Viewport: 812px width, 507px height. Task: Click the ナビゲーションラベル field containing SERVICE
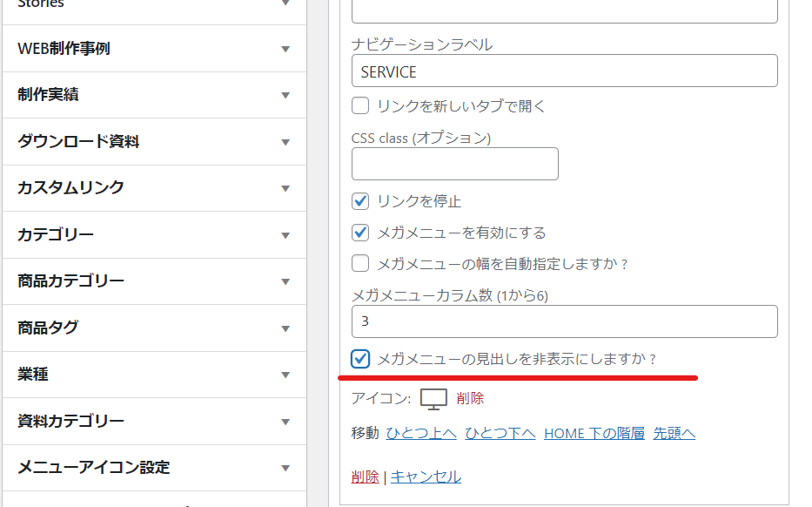(565, 71)
